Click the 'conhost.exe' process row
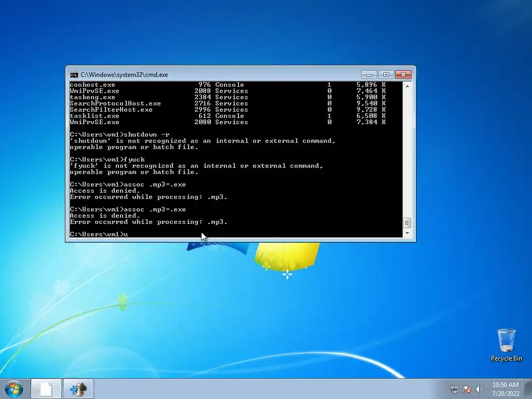Screen dimensions: 532x399 click(x=228, y=85)
